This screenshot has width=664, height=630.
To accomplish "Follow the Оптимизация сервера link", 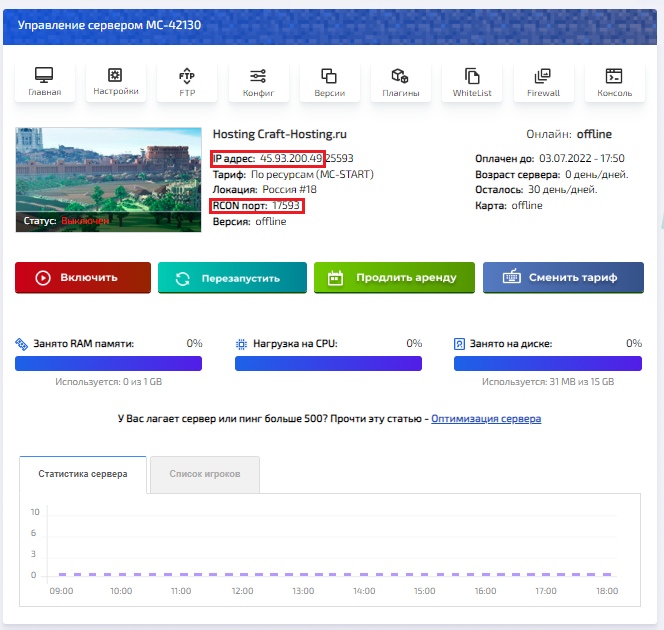I will tap(486, 419).
